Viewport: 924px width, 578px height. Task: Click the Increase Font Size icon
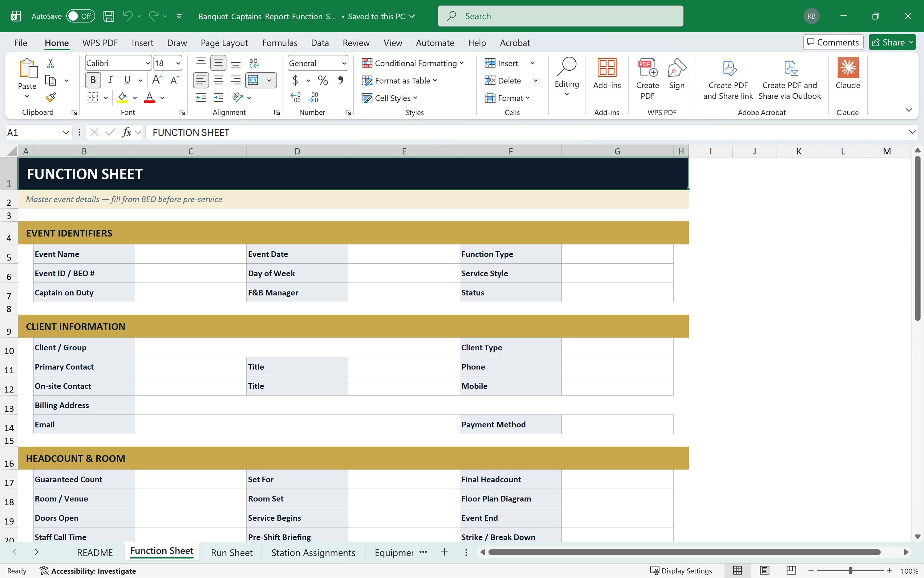[x=157, y=80]
